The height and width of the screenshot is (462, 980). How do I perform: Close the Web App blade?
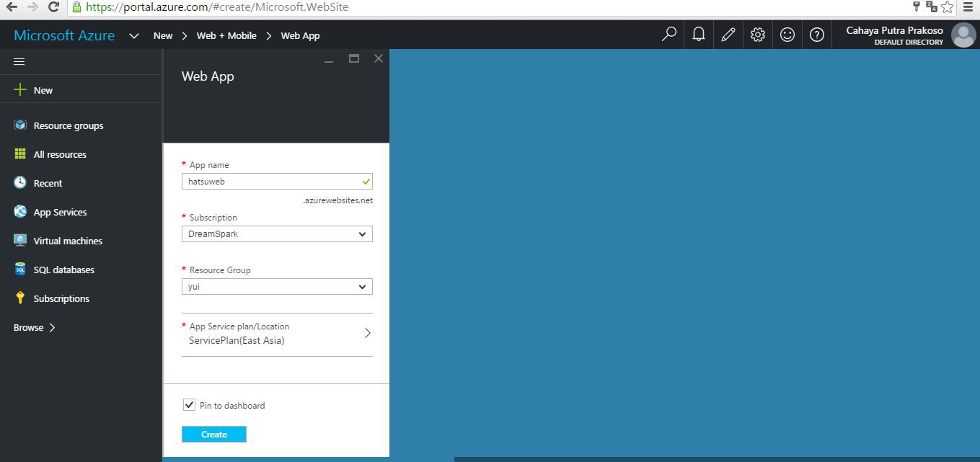379,58
